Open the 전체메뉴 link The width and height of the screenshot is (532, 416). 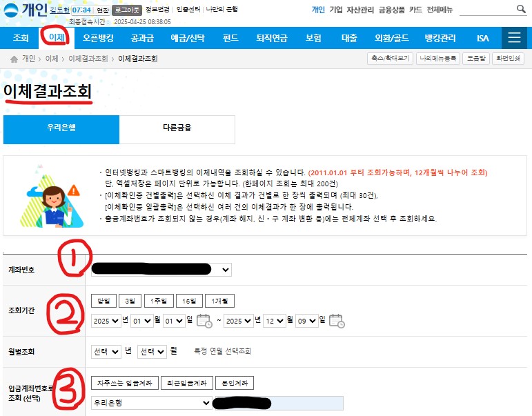click(440, 10)
